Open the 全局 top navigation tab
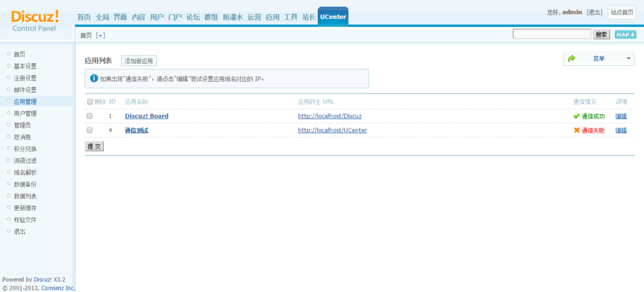 [103, 17]
